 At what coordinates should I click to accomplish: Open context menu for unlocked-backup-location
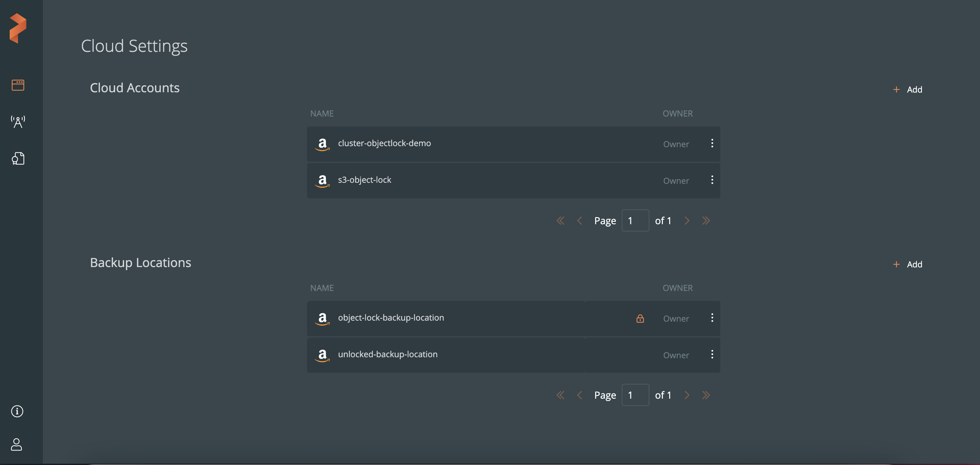(711, 354)
